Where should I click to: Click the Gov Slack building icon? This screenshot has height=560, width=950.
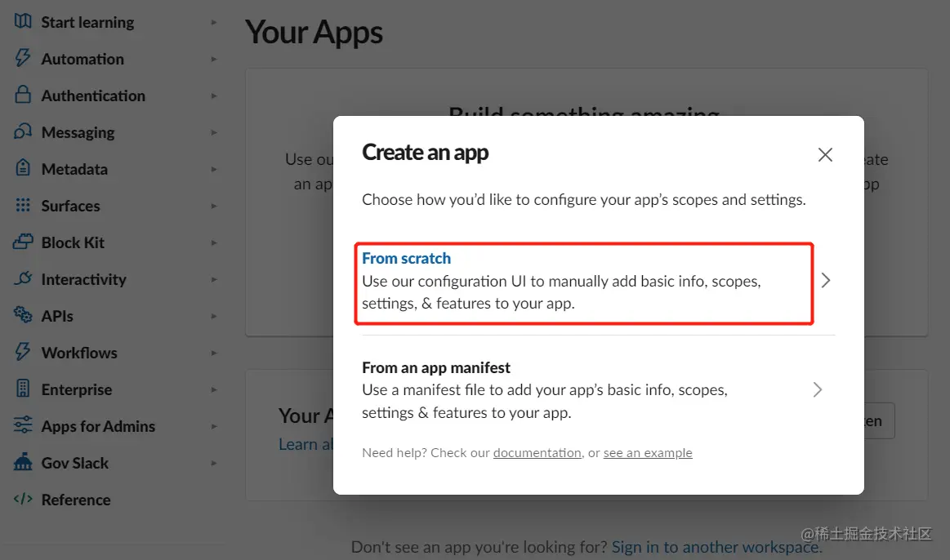23,463
